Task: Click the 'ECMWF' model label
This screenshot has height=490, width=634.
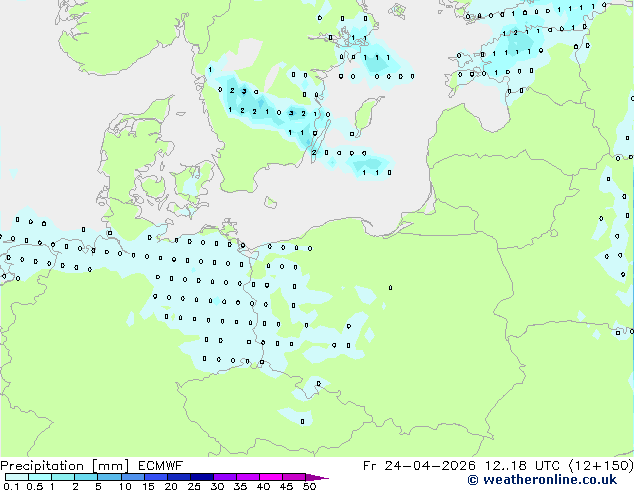Action: click(161, 466)
